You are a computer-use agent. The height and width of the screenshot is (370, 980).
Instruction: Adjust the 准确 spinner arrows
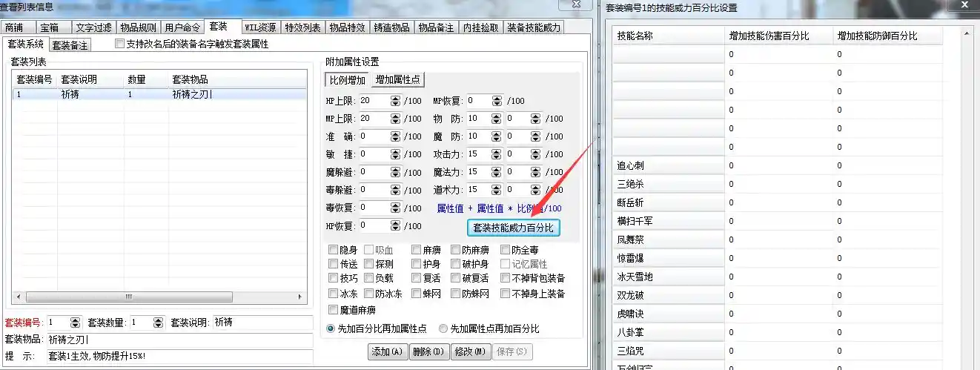click(x=395, y=136)
